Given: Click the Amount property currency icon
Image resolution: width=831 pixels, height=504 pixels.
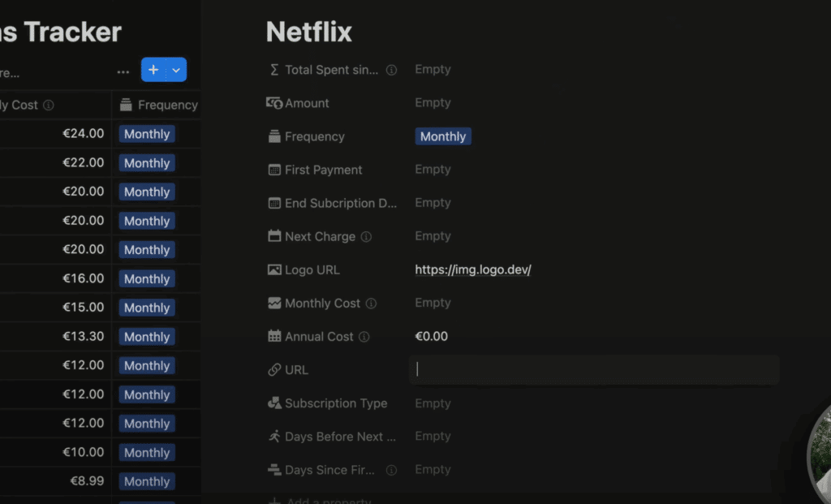Looking at the screenshot, I should [x=274, y=103].
